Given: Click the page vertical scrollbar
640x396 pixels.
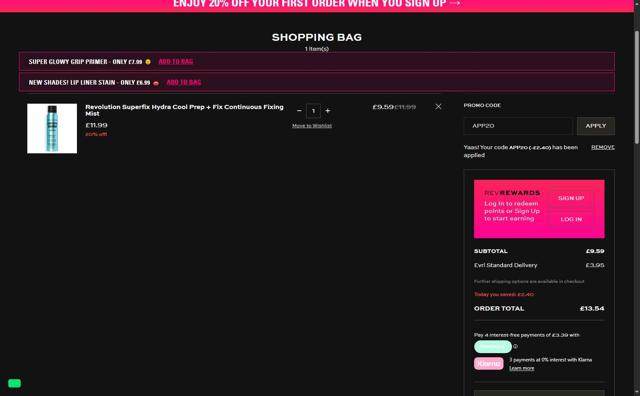Looking at the screenshot, I should 636,87.
